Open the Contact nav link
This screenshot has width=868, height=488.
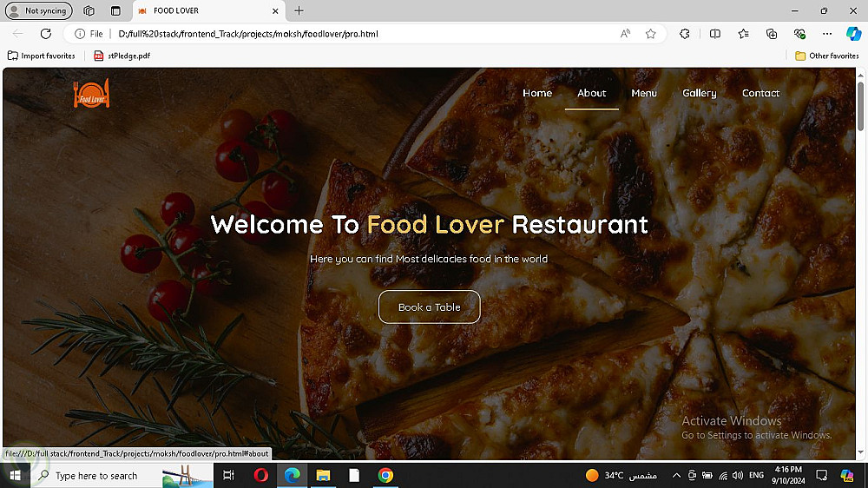click(760, 93)
